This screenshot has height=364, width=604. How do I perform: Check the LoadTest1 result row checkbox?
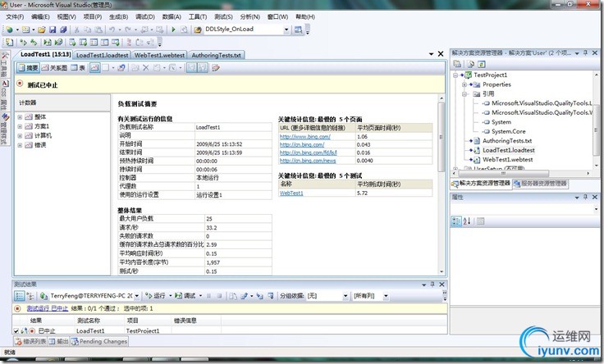16,330
